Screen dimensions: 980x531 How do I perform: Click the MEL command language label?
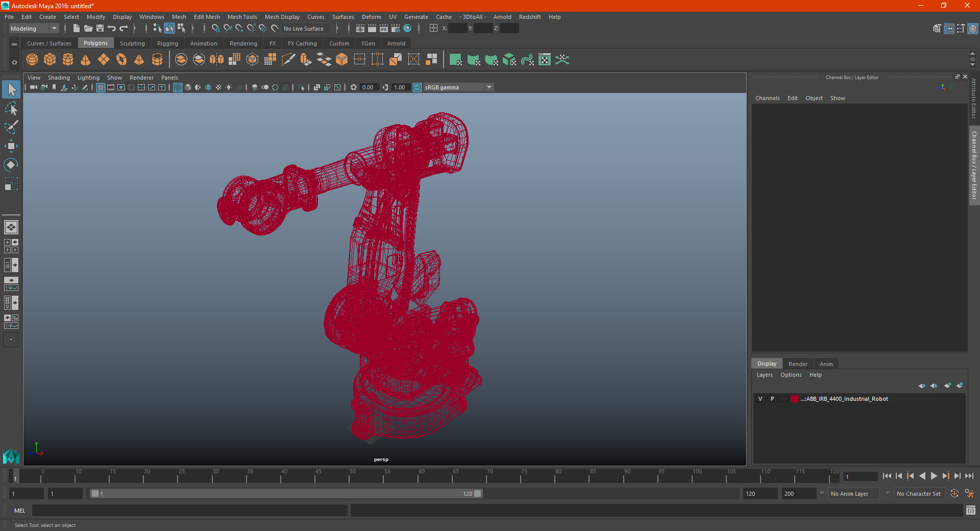click(20, 511)
